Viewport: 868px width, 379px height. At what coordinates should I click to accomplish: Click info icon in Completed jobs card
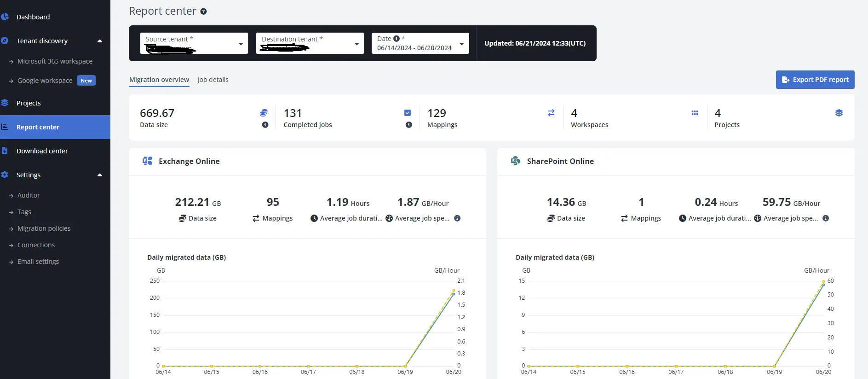408,125
